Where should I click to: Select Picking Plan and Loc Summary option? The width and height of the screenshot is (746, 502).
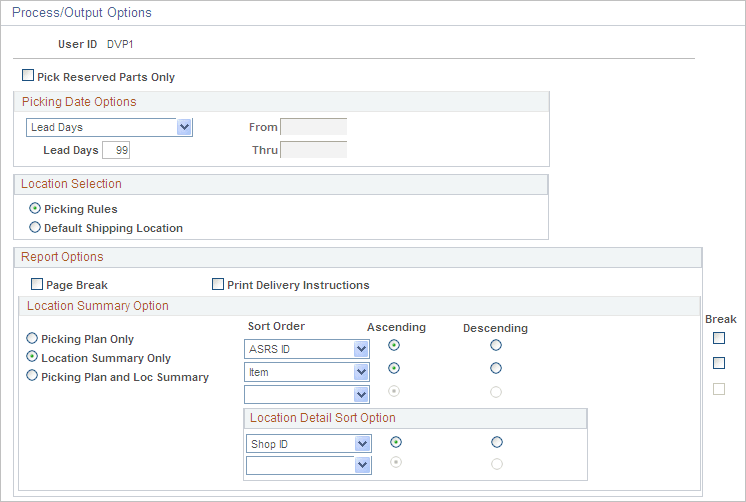[x=32, y=375]
